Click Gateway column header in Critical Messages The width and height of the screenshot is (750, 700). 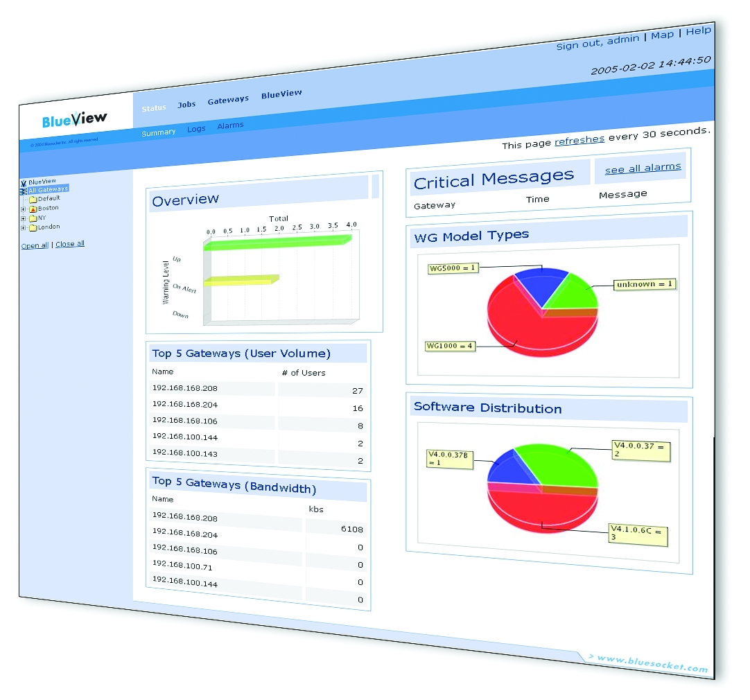pyautogui.click(x=435, y=206)
